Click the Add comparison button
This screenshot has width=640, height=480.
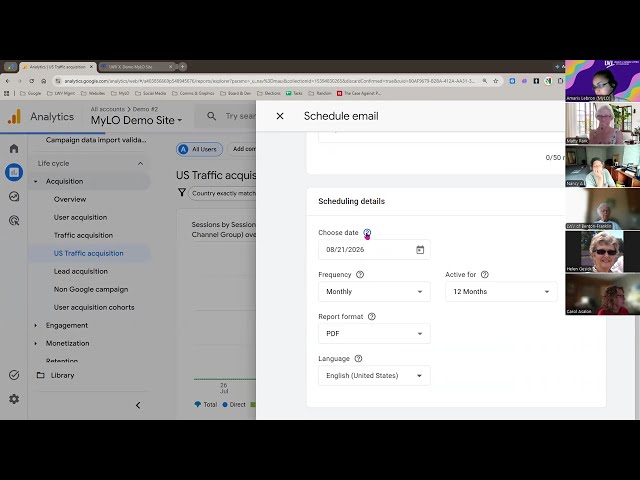pyautogui.click(x=242, y=149)
